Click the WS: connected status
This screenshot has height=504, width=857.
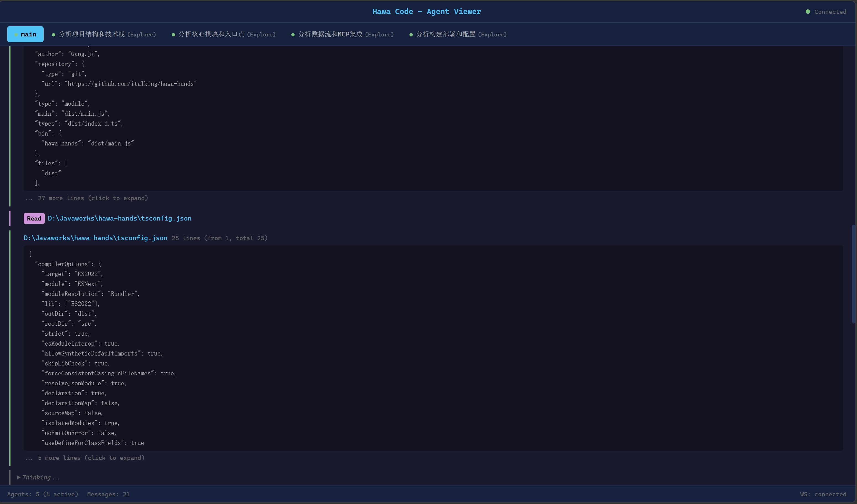pos(823,495)
